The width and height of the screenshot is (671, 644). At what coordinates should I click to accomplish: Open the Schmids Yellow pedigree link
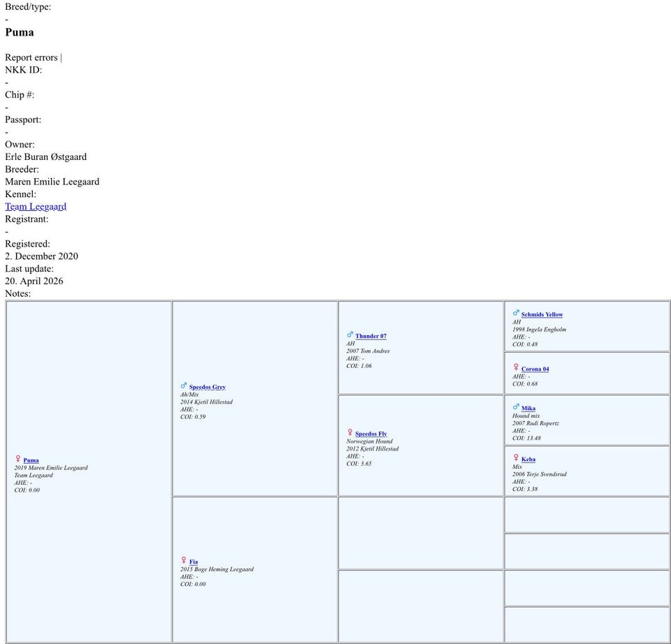542,314
